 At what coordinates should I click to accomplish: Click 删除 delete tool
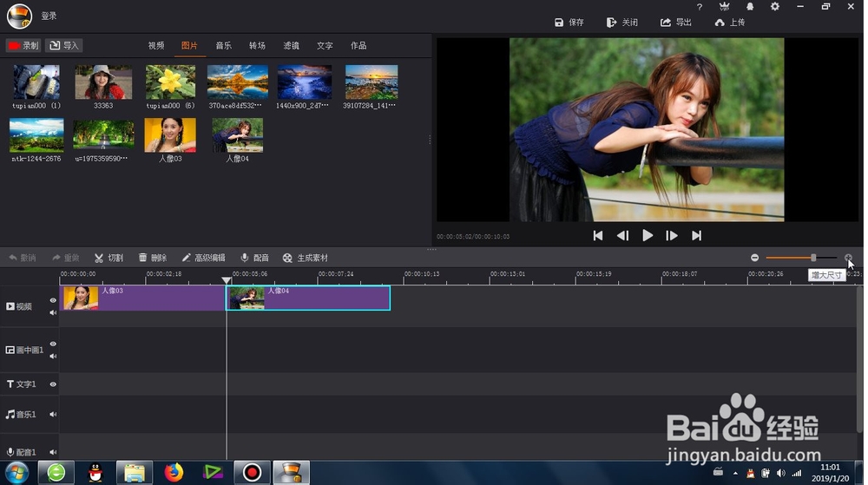point(153,258)
